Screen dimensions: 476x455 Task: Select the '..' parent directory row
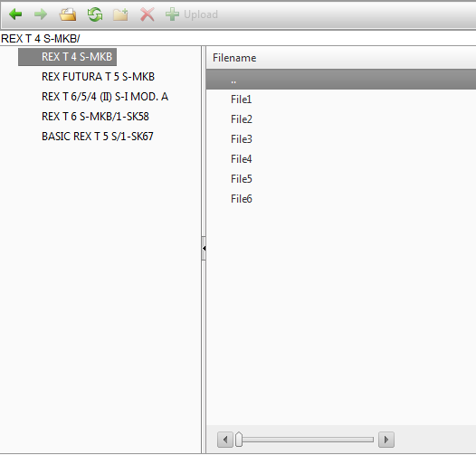341,80
